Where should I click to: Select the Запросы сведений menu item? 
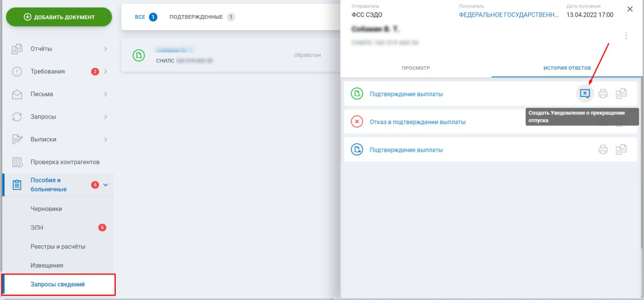(58, 284)
